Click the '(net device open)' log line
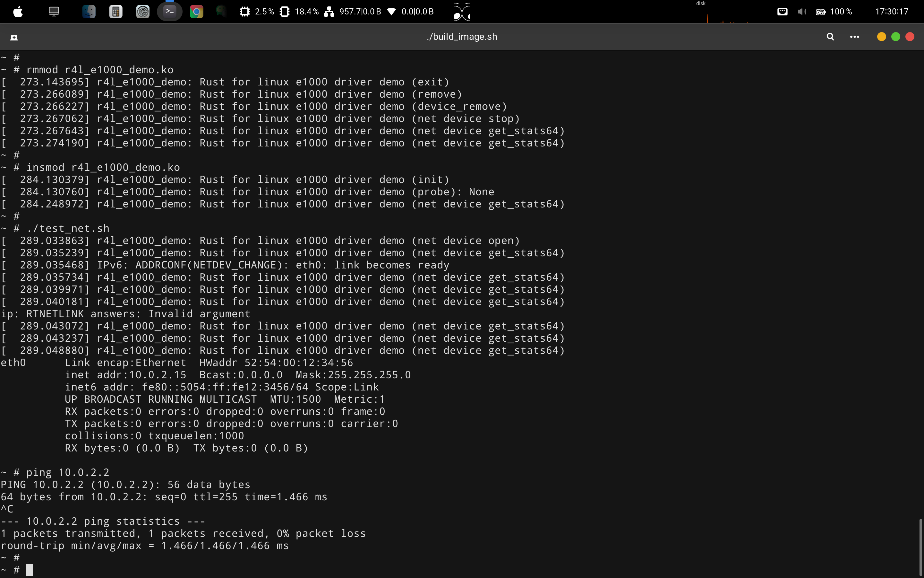The height and width of the screenshot is (578, 924). 261,241
